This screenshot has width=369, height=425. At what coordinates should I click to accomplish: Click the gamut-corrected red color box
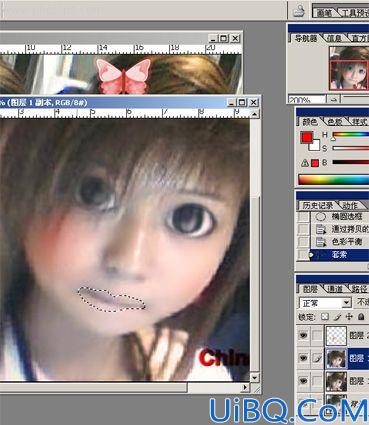(x=315, y=163)
